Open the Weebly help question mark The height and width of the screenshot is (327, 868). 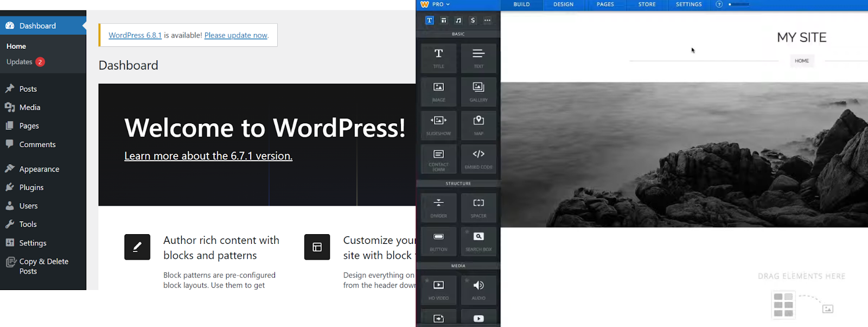[x=719, y=4]
